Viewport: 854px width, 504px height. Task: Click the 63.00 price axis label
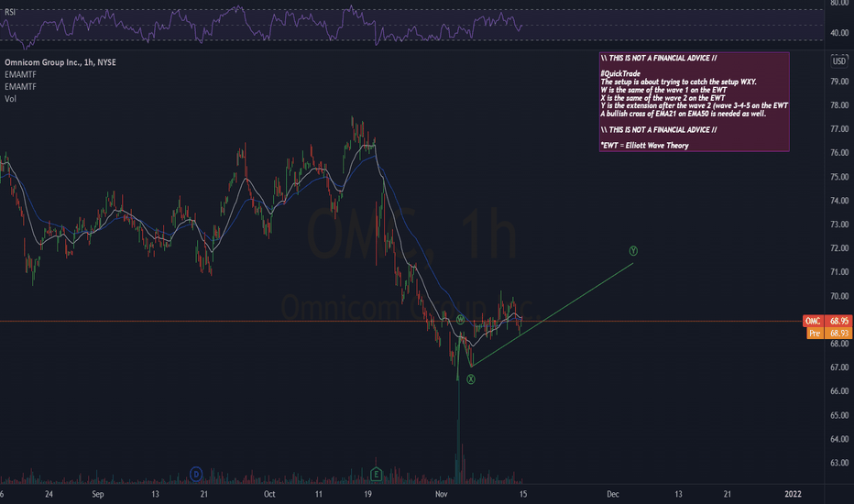click(839, 463)
